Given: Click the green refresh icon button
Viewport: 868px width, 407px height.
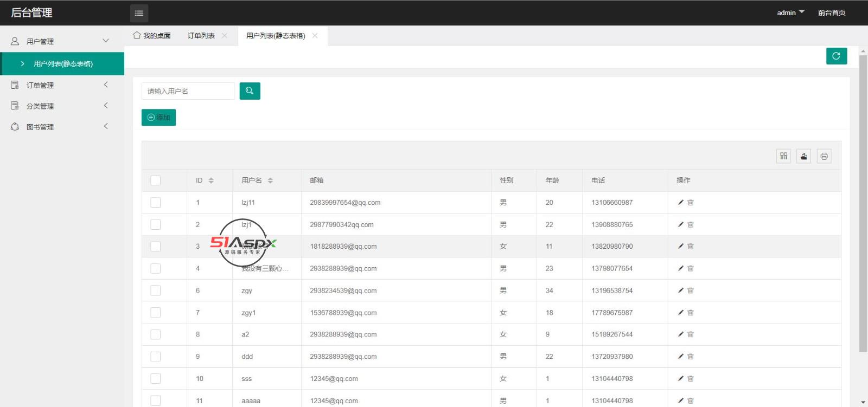Looking at the screenshot, I should (x=836, y=56).
